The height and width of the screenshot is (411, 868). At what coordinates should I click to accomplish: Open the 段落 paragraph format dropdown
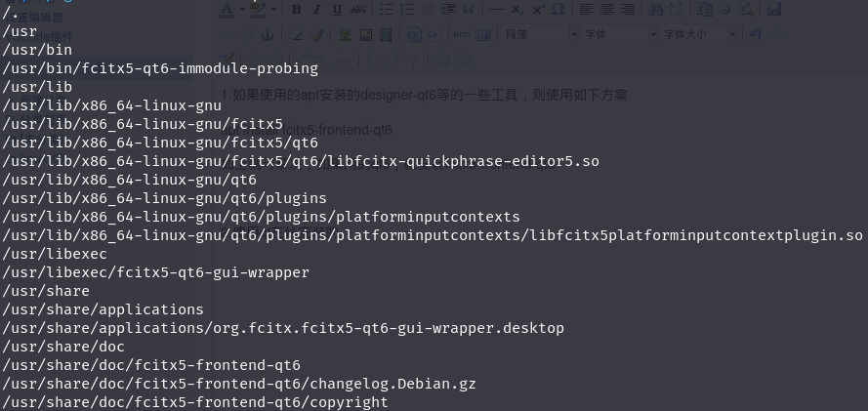(x=540, y=34)
